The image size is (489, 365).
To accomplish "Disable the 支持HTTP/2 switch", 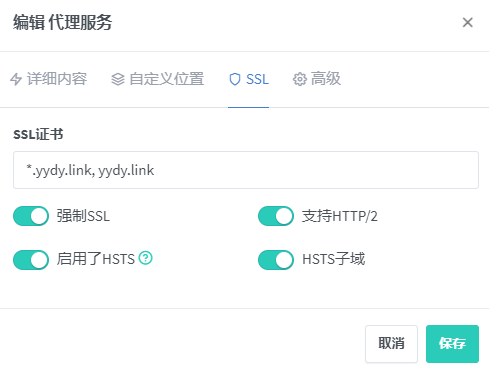I will (x=276, y=216).
